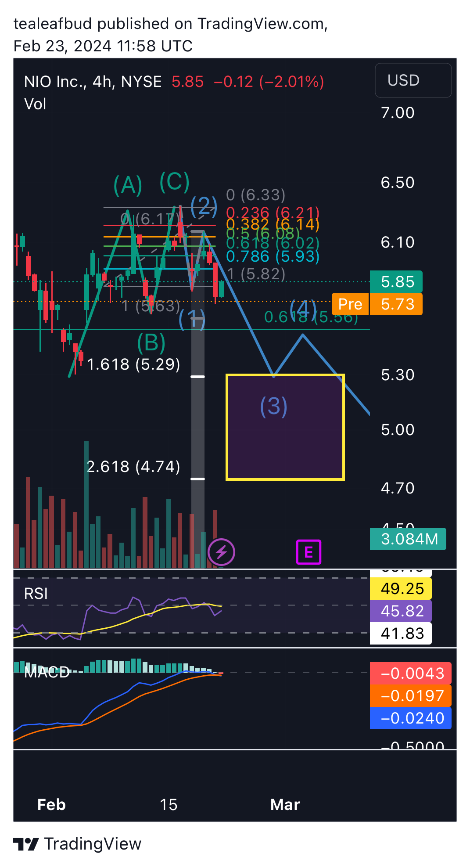Click the −0.0197 MACD signal value
Image resolution: width=470 pixels, height=868 pixels.
[x=411, y=695]
